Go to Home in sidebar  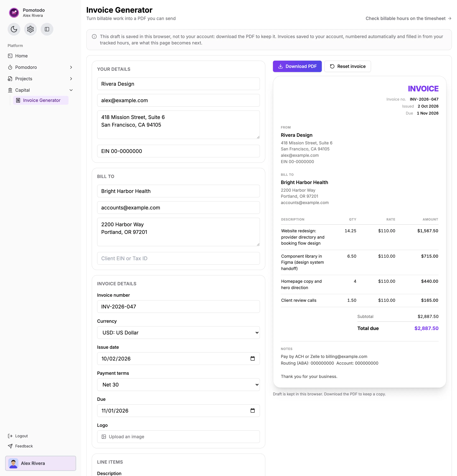tap(40, 56)
